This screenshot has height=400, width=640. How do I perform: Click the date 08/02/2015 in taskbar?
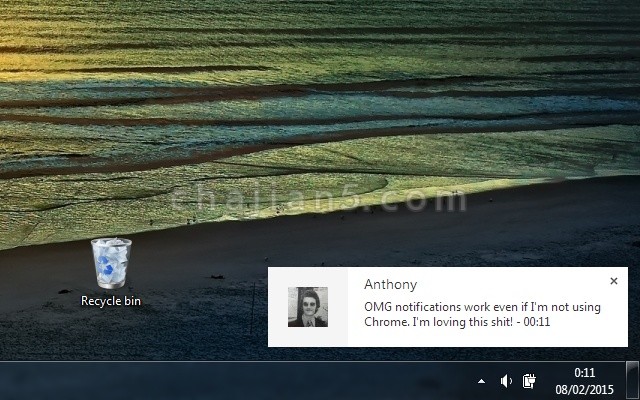click(584, 389)
